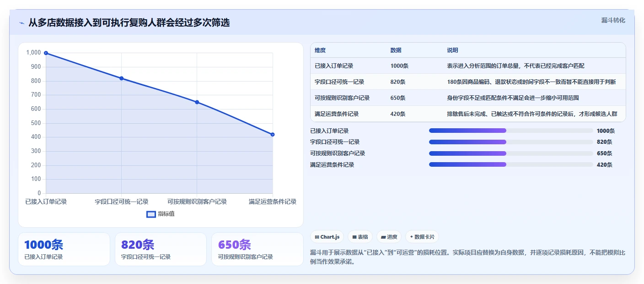This screenshot has width=644, height=284.
Task: Click the 数据卡片 tag chip
Action: 422,237
